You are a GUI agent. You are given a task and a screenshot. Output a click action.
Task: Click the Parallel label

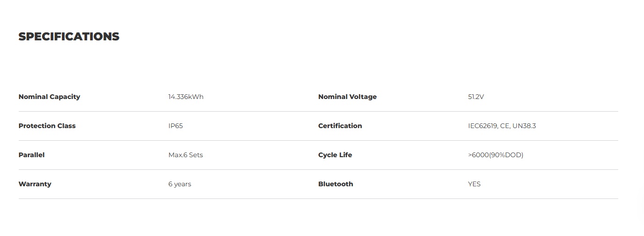click(31, 155)
